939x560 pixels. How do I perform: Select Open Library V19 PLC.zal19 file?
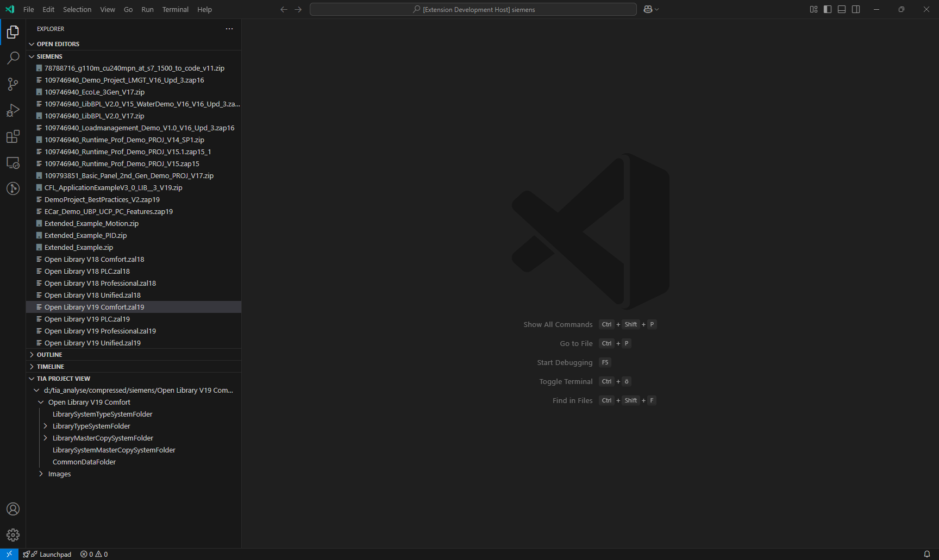(x=134, y=319)
